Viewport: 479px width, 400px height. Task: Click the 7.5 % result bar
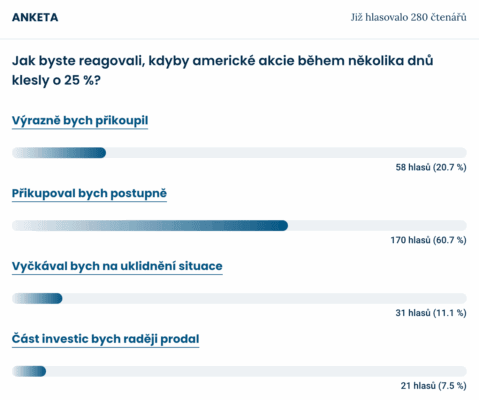pyautogui.click(x=239, y=371)
